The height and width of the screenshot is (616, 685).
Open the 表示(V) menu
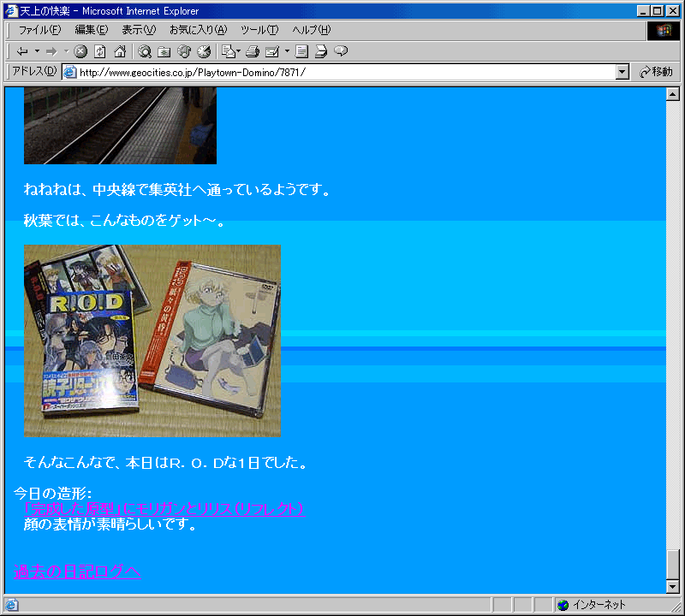[139, 30]
